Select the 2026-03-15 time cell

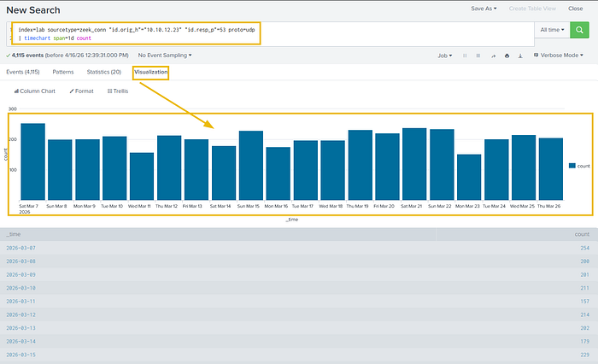(21, 355)
